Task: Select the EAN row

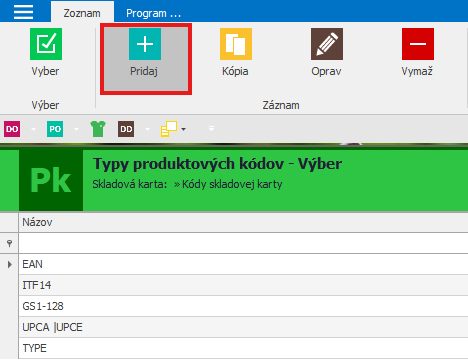Action: coord(243,264)
